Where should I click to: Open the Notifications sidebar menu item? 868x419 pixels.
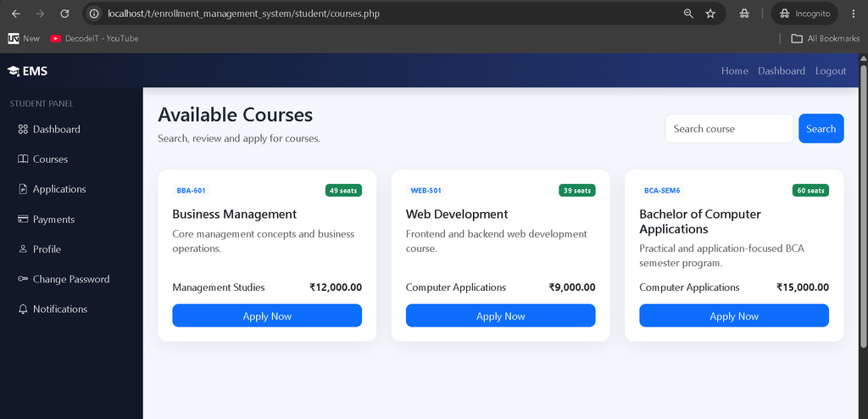[x=71, y=310]
